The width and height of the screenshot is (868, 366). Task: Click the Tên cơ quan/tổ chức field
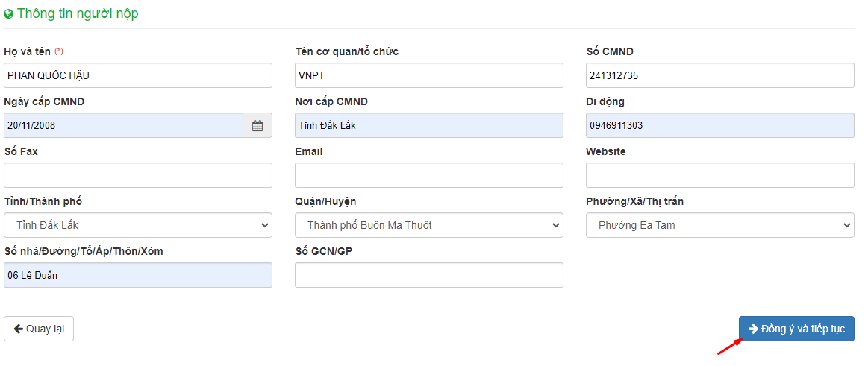coord(429,75)
